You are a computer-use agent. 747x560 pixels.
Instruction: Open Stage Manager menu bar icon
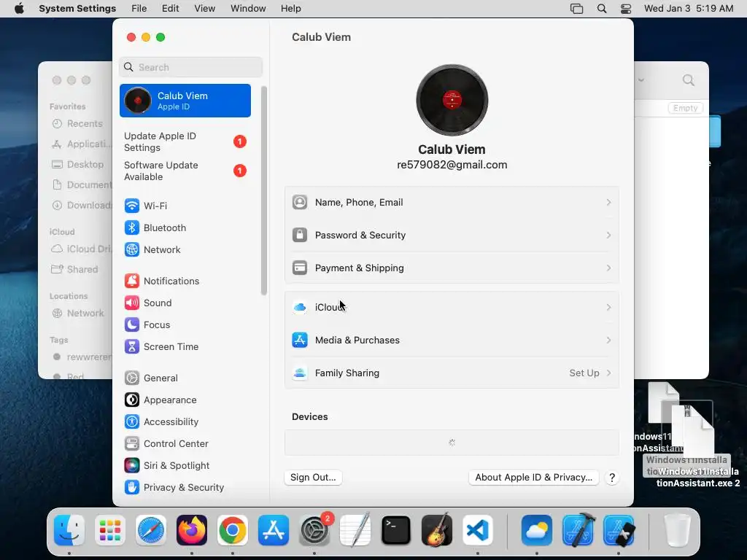[x=576, y=9]
